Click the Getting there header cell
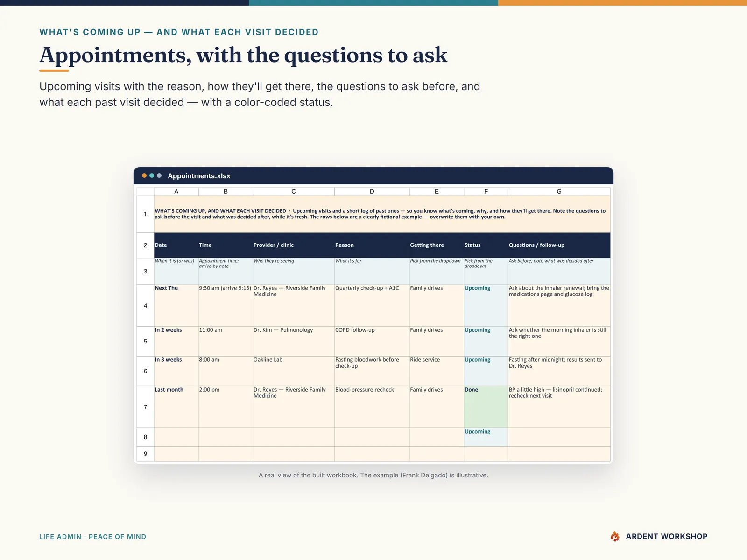The image size is (747, 560). pos(437,245)
